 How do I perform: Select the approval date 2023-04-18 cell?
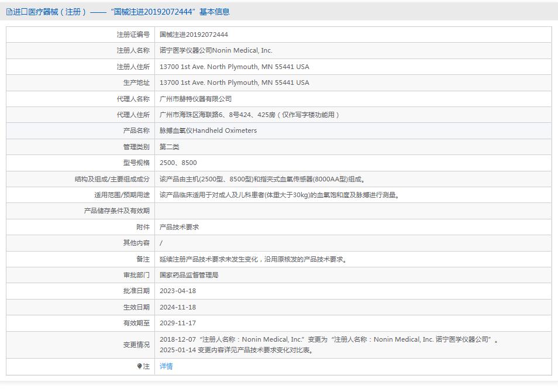(180, 291)
